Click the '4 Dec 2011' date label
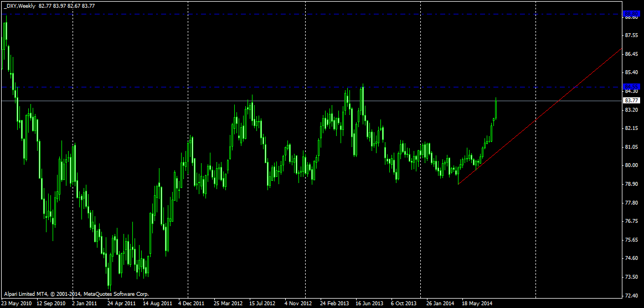The height and width of the screenshot is (308, 644). 191,304
